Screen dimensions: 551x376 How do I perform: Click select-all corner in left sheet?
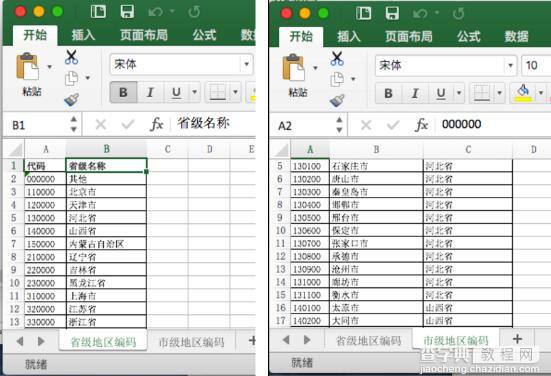pyautogui.click(x=15, y=150)
